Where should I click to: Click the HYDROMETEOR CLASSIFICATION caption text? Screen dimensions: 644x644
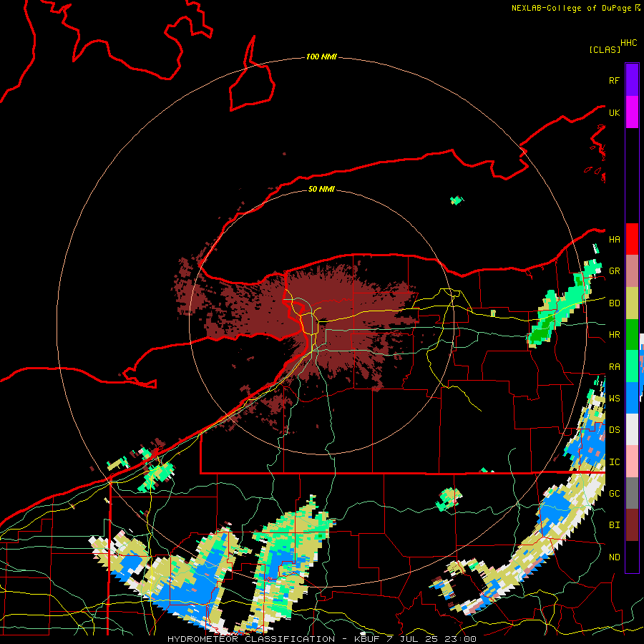(x=251, y=639)
